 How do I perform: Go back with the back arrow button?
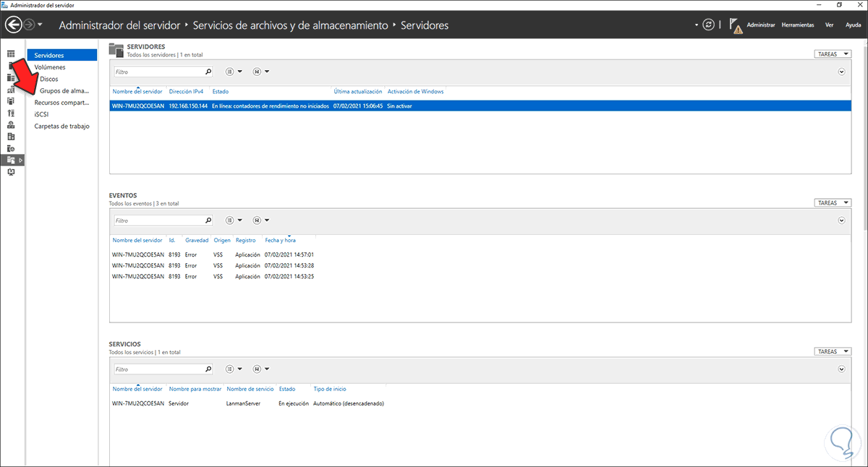tap(13, 25)
